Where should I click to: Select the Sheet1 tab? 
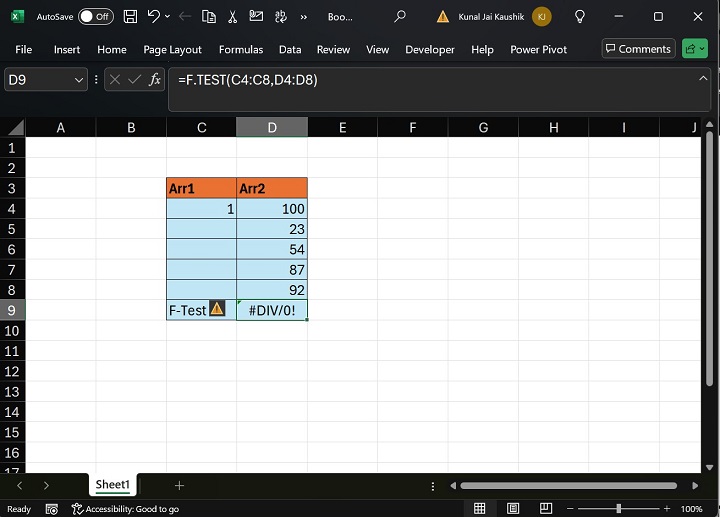click(112, 485)
